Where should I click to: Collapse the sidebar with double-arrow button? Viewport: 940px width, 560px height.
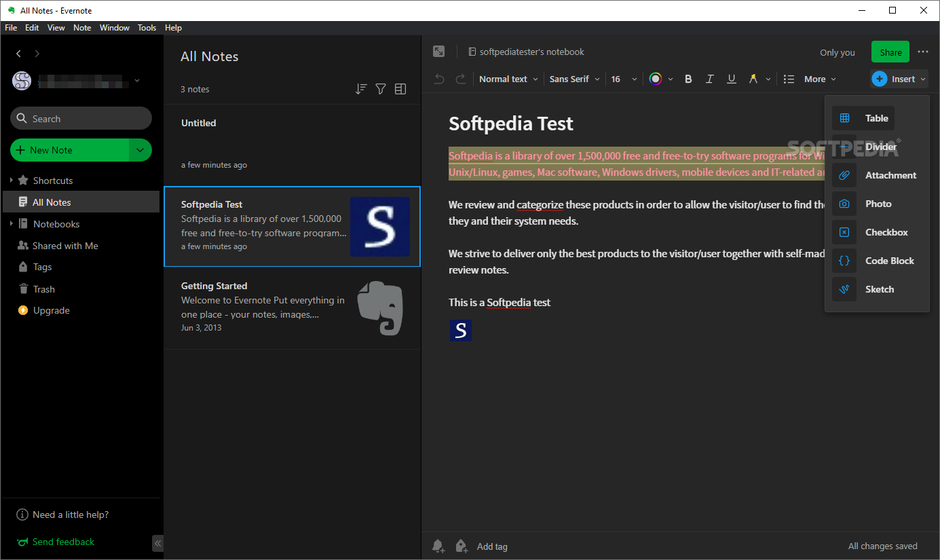point(157,543)
